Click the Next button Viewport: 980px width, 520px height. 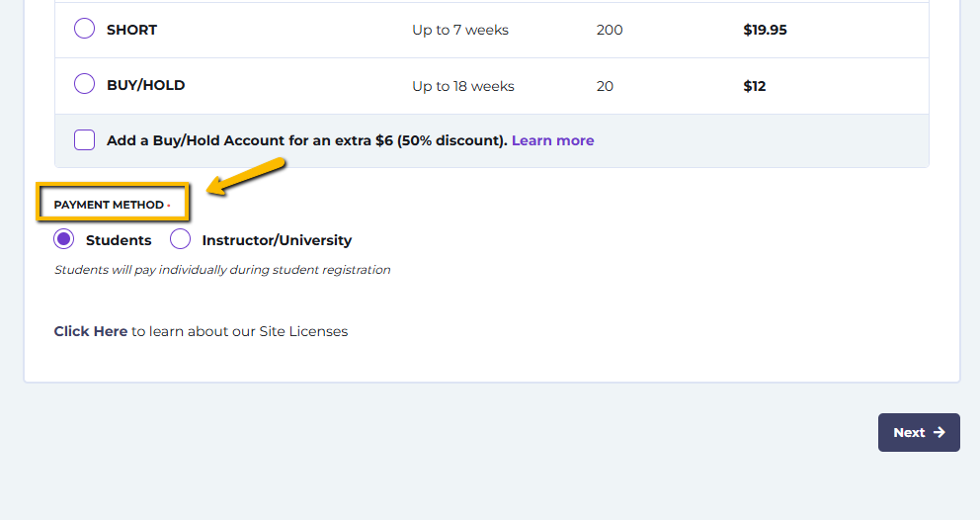(919, 432)
